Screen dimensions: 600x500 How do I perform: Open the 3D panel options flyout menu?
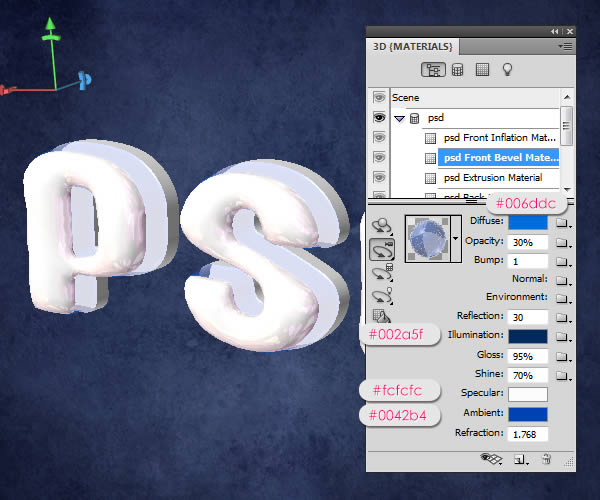coord(567,46)
